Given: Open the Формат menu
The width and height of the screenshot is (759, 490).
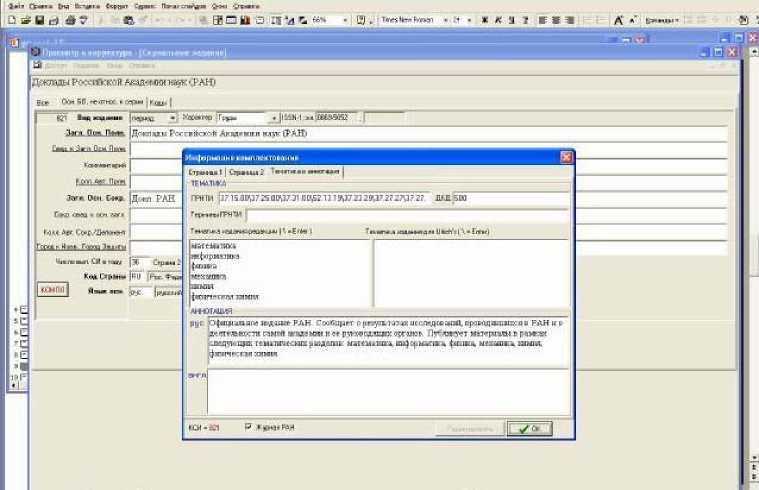Looking at the screenshot, I should tap(116, 6).
